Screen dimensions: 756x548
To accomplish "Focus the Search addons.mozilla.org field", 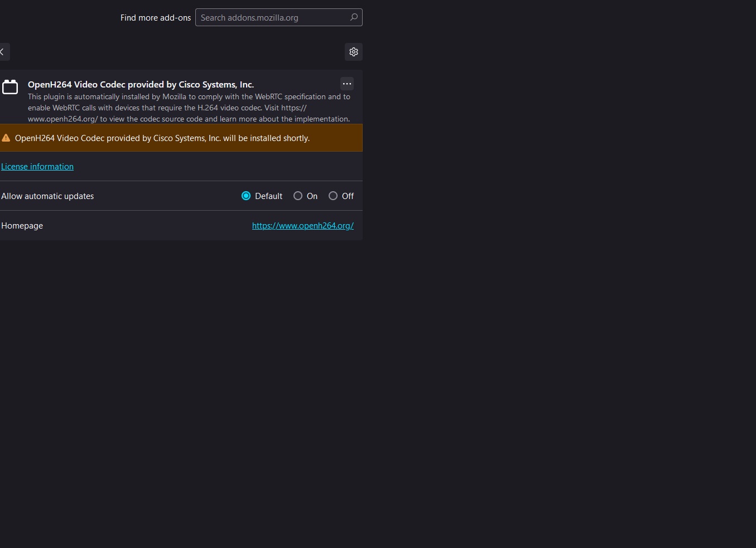I will click(279, 17).
